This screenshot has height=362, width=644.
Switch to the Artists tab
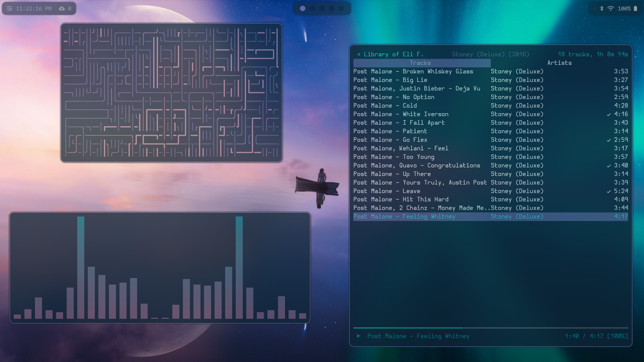tap(559, 63)
